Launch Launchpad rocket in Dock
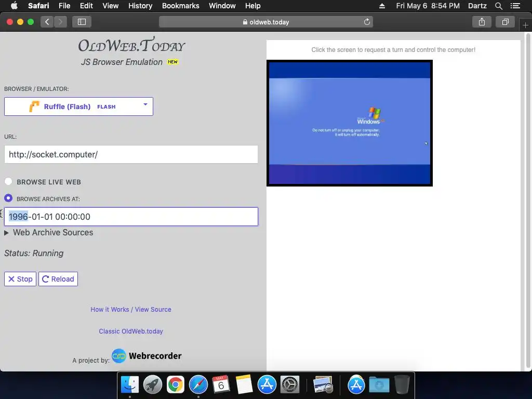532x399 pixels. 153,385
